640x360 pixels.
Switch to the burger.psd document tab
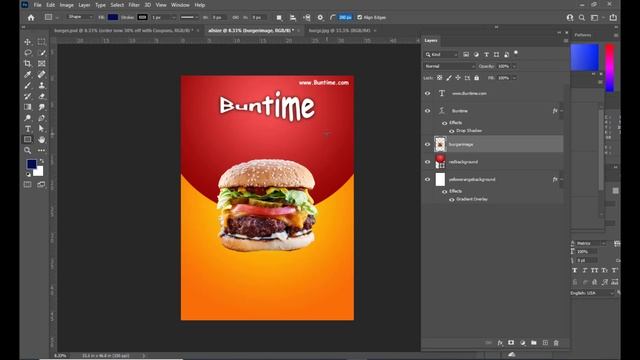(123, 31)
